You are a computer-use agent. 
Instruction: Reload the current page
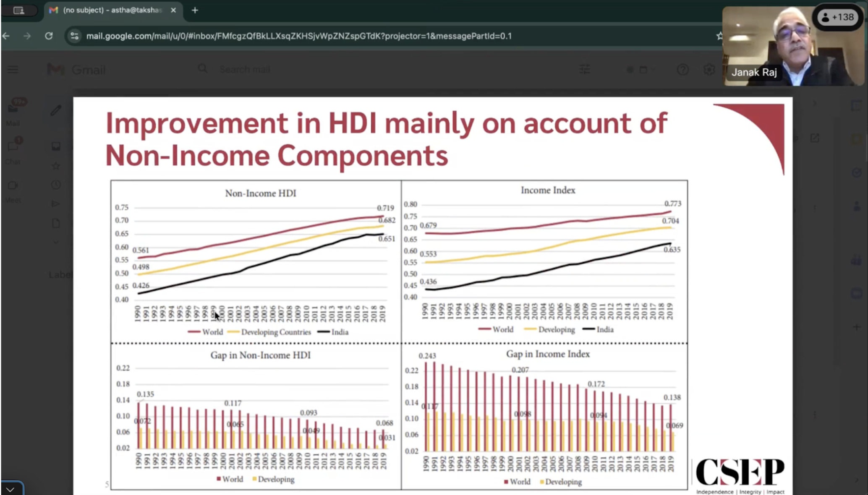point(49,36)
